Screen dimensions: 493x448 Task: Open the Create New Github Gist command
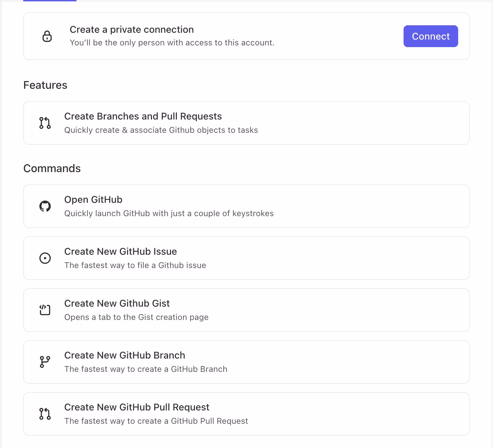246,310
